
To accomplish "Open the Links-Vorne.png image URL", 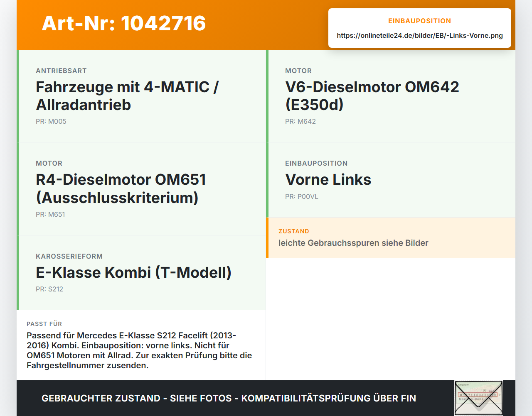I will pos(420,35).
